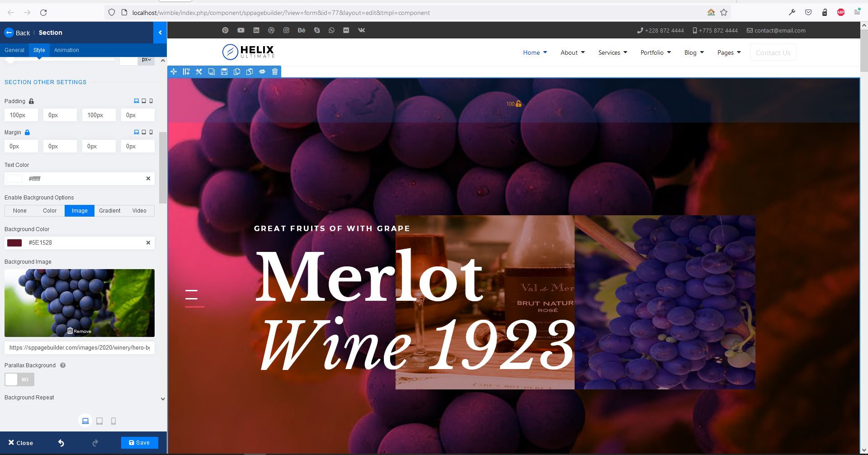This screenshot has height=455, width=868.
Task: Hide the section with eye icon
Action: [262, 71]
